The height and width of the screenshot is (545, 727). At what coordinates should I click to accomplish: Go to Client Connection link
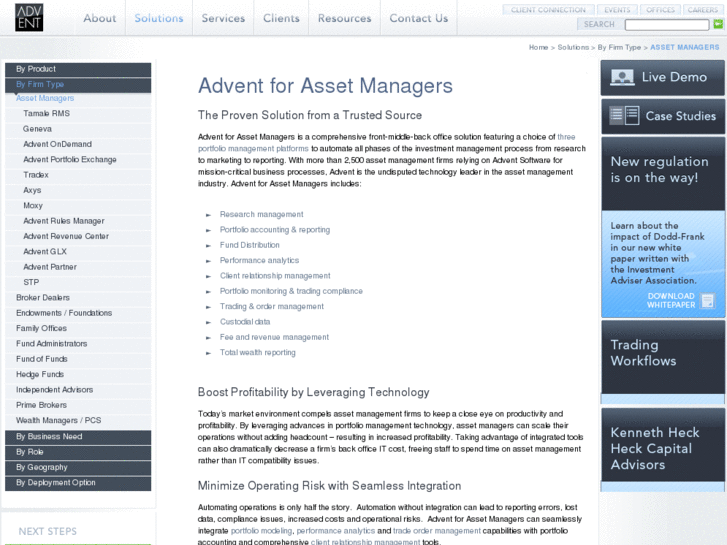[x=548, y=10]
